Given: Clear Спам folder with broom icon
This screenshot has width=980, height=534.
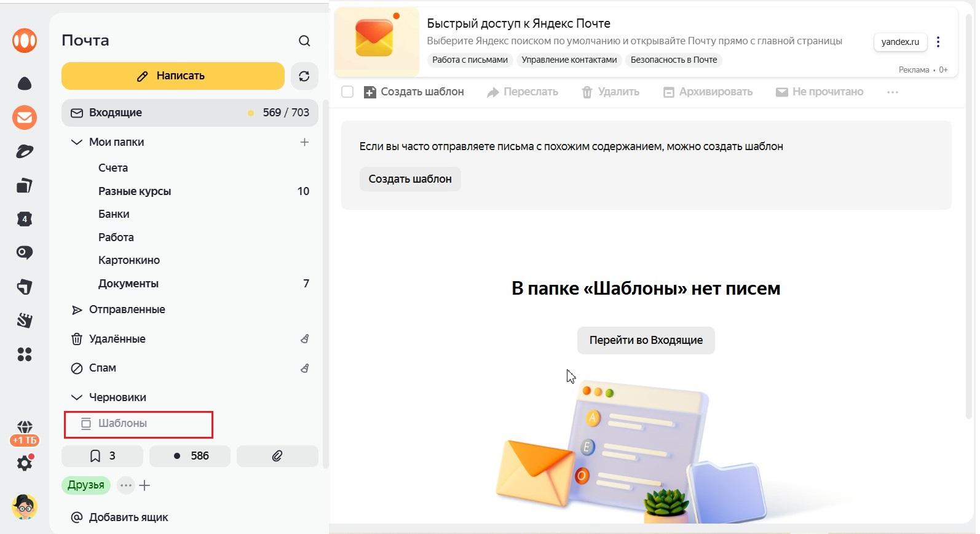Looking at the screenshot, I should pyautogui.click(x=304, y=368).
